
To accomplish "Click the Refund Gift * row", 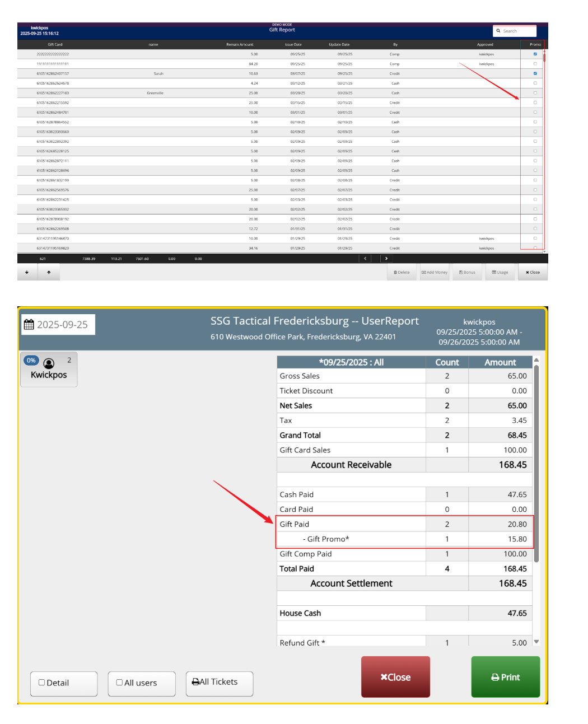I will pyautogui.click(x=404, y=642).
